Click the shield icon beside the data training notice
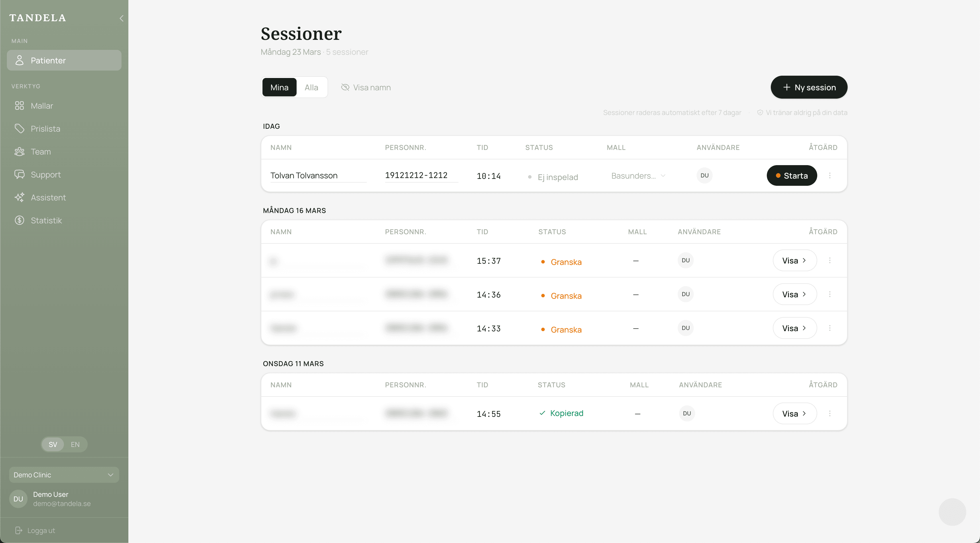 coord(760,113)
